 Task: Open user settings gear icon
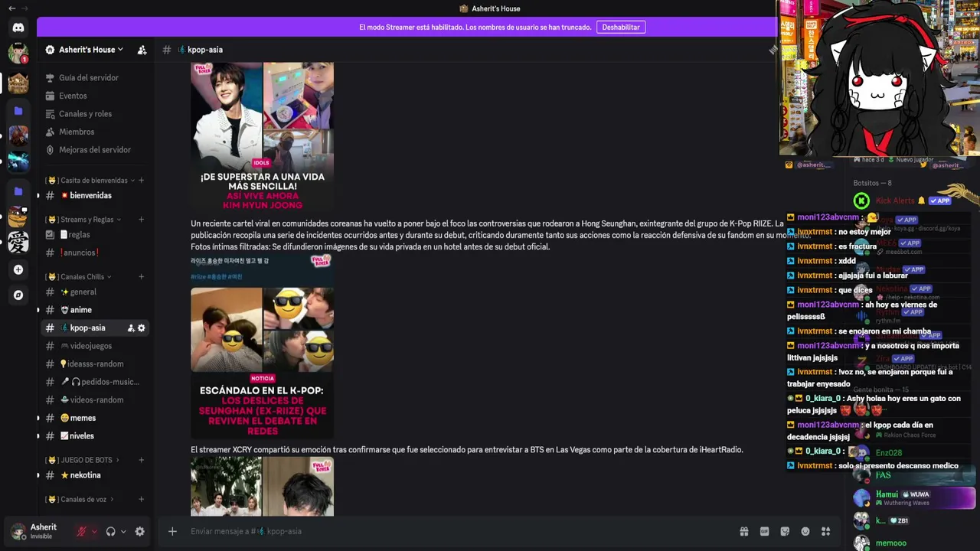(x=139, y=531)
